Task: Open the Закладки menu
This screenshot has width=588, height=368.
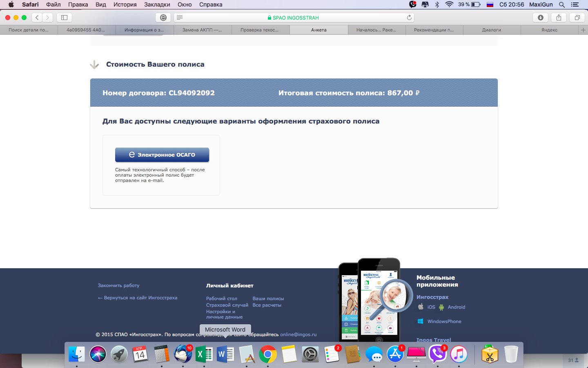Action: pos(157,4)
